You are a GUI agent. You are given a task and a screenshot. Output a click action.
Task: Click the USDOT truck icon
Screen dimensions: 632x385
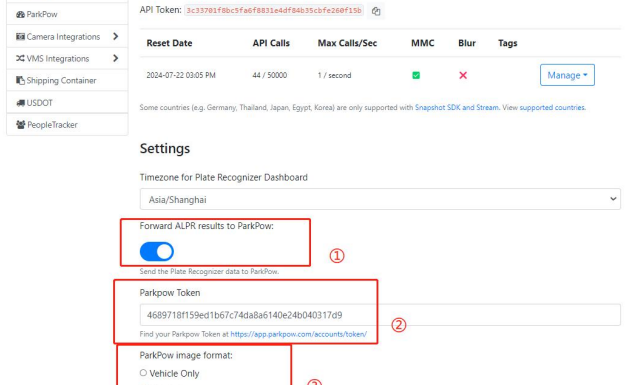[x=20, y=103]
